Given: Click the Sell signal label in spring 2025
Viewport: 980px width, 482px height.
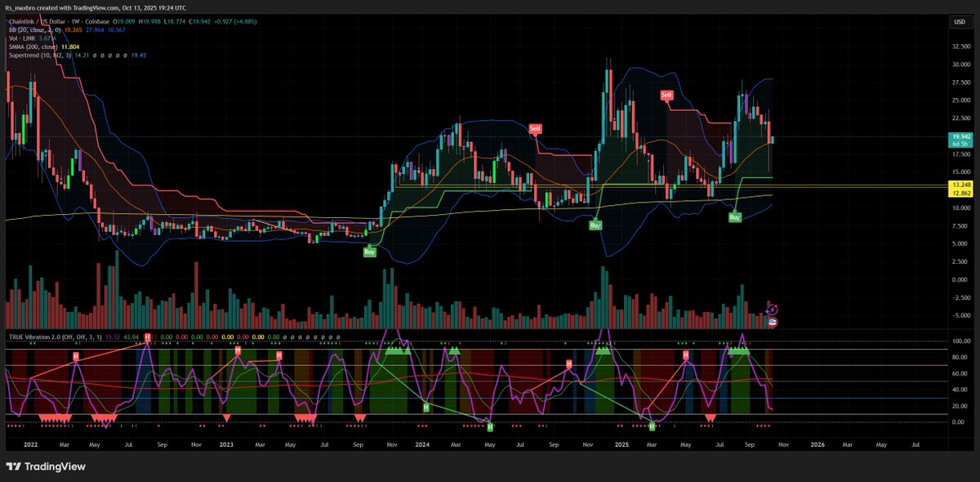Looking at the screenshot, I should pos(666,96).
